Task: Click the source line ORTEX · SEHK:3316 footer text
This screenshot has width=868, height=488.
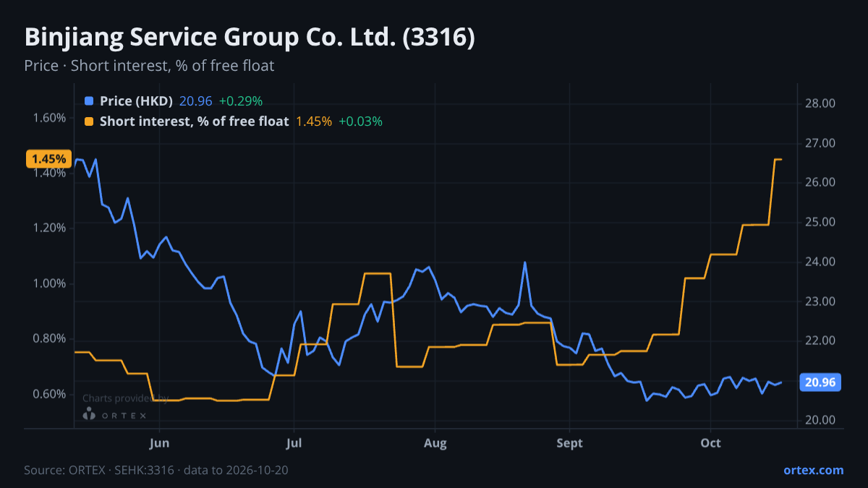Action: coord(156,470)
